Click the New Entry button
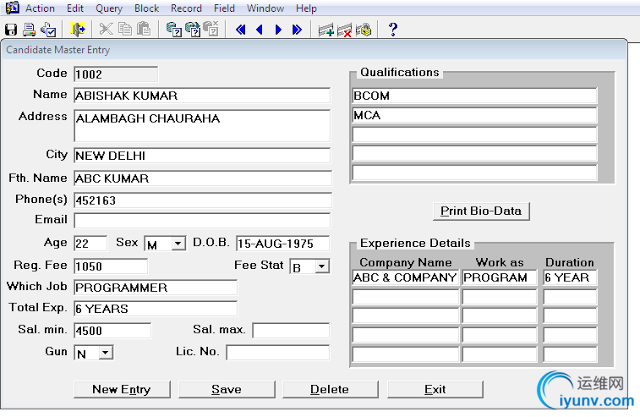 (x=123, y=389)
